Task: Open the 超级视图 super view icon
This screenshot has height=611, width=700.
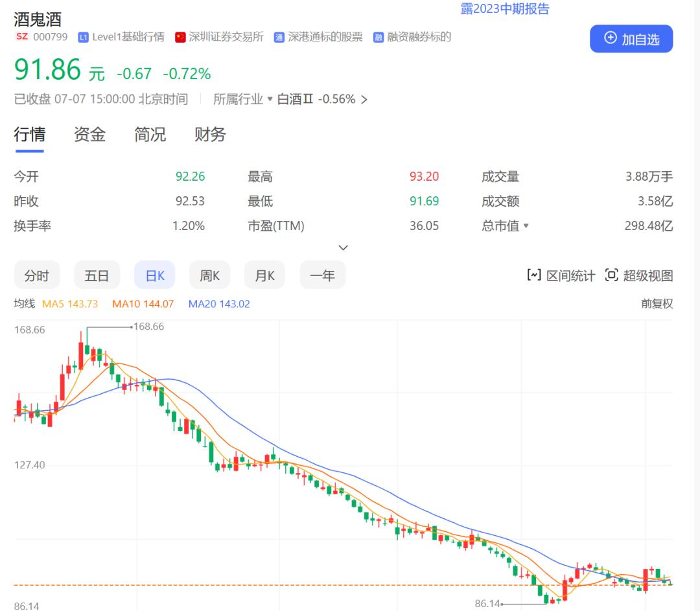Action: click(x=611, y=275)
